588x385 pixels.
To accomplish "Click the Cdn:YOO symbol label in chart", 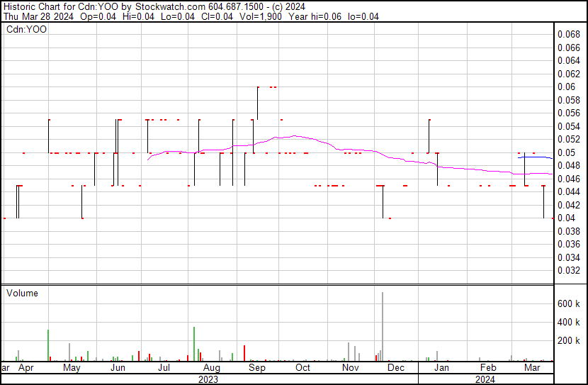I will click(27, 30).
